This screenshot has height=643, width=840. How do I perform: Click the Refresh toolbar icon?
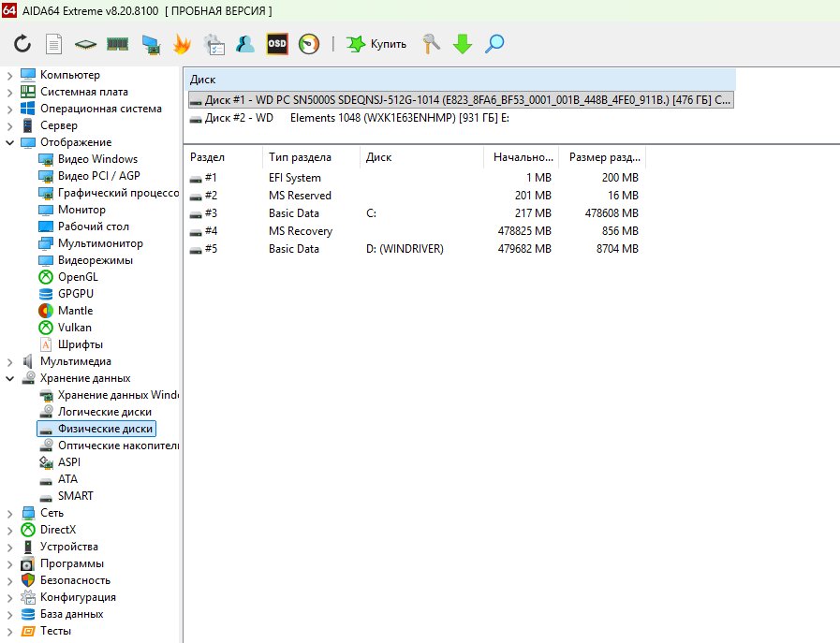tap(22, 44)
